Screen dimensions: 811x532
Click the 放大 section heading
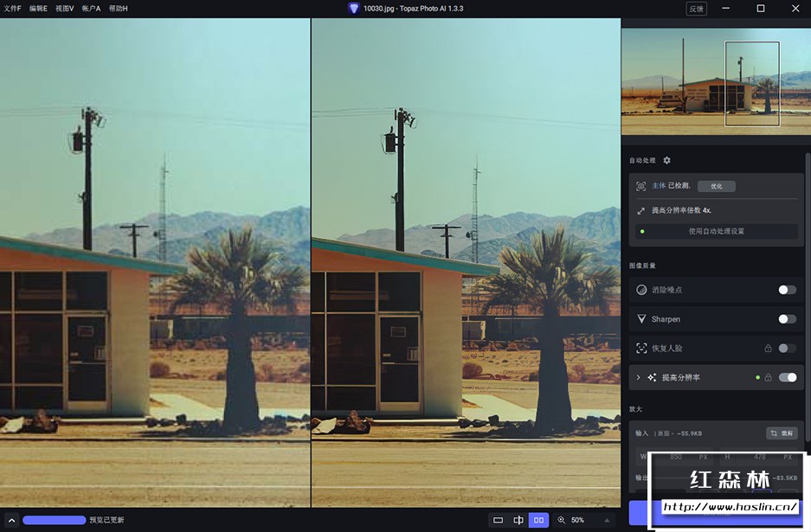[635, 409]
